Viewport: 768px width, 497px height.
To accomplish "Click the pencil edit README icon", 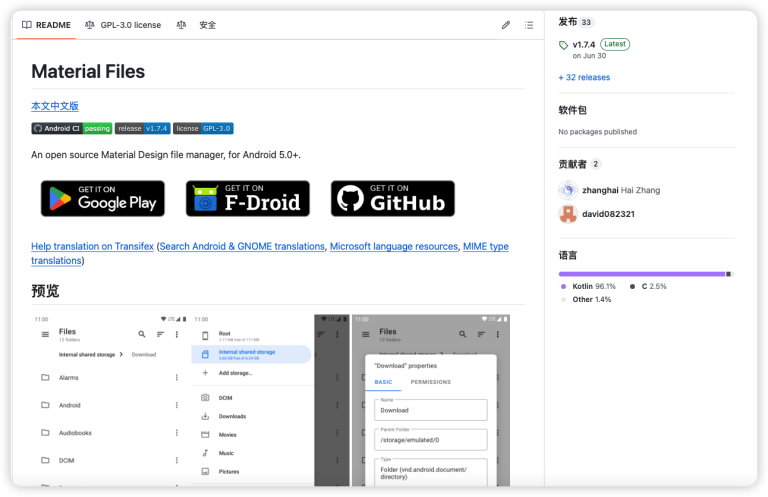I will coord(506,25).
